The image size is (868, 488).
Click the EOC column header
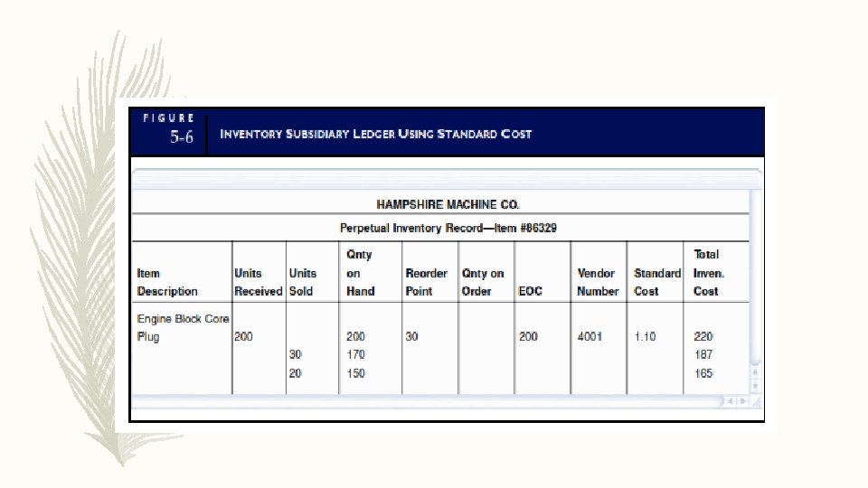click(531, 291)
